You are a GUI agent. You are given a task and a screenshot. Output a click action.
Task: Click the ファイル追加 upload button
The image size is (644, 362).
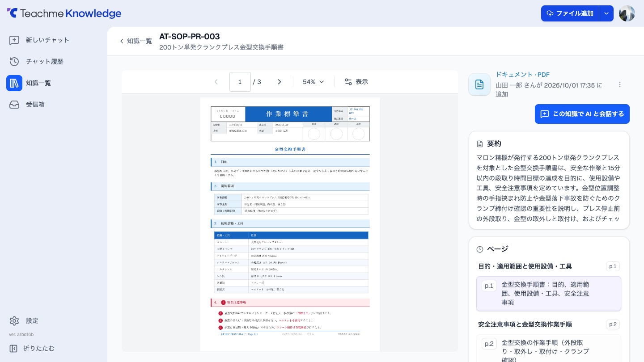coord(570,13)
